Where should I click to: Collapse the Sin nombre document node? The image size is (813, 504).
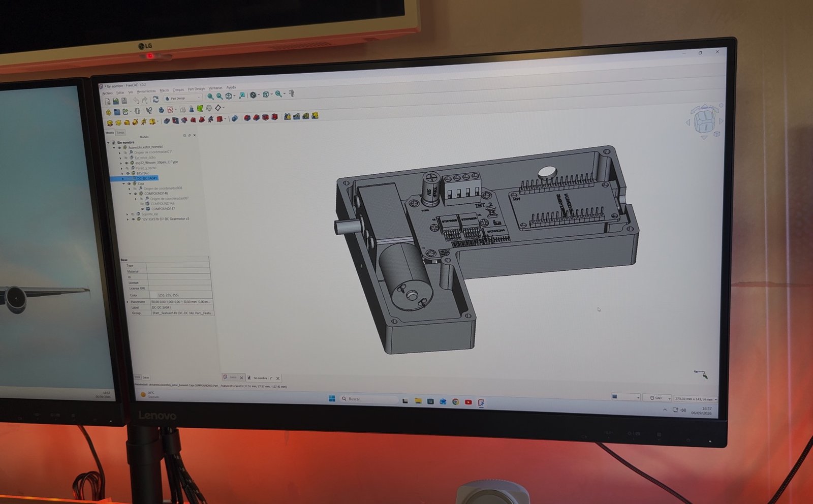pos(108,143)
